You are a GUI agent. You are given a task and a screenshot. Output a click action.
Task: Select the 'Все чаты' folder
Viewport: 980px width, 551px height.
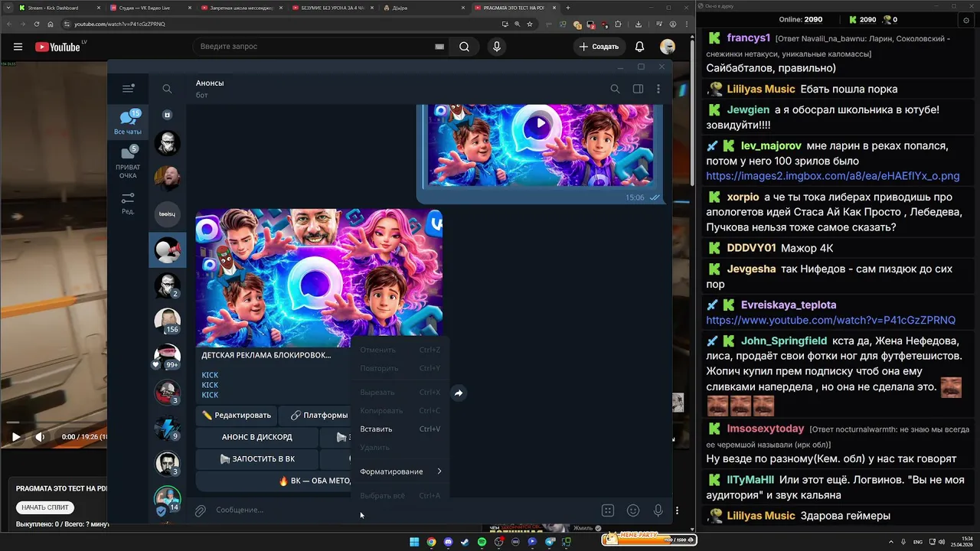128,122
